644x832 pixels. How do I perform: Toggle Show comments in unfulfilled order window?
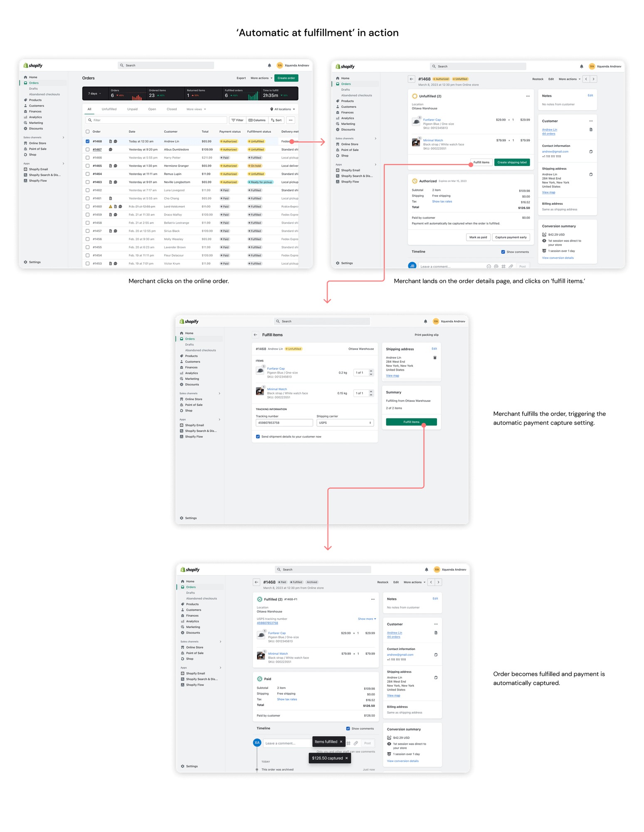(x=503, y=252)
